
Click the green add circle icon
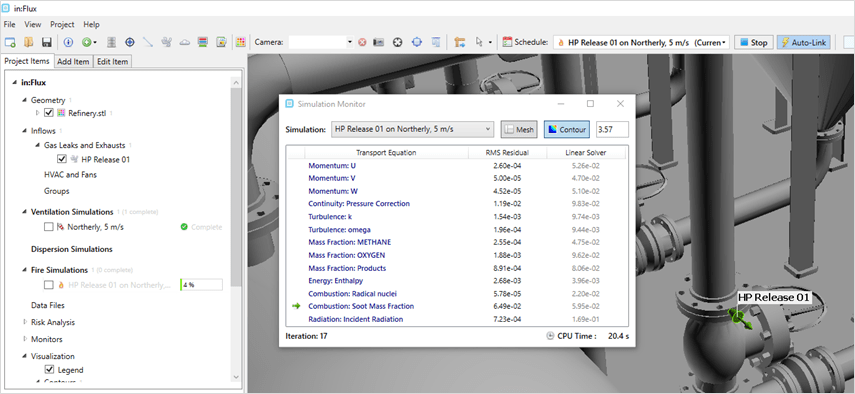(86, 42)
